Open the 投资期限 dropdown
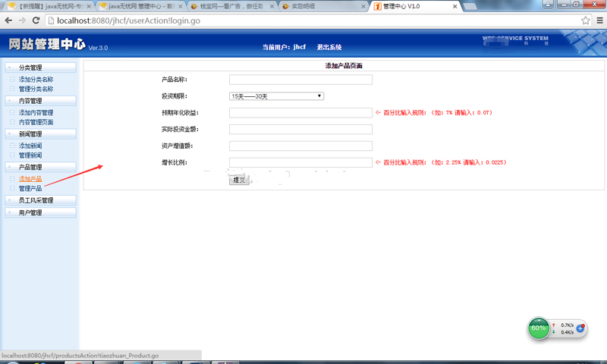The width and height of the screenshot is (607, 364). (276, 96)
